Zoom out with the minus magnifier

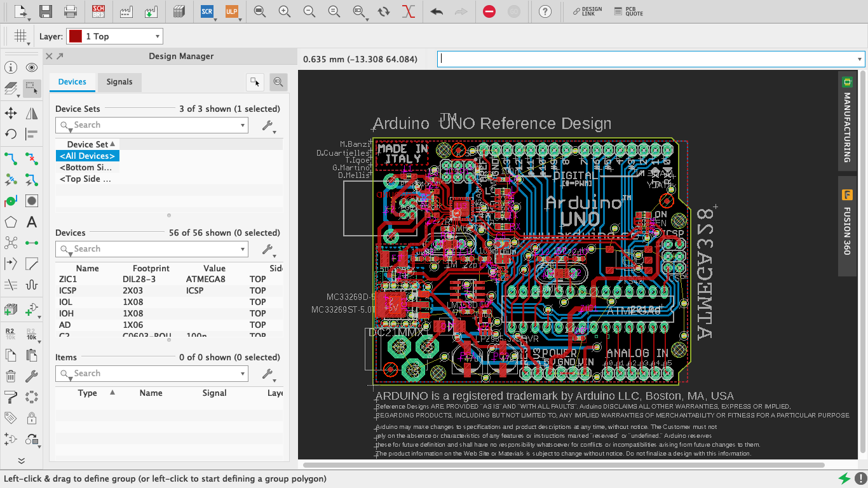tap(309, 11)
